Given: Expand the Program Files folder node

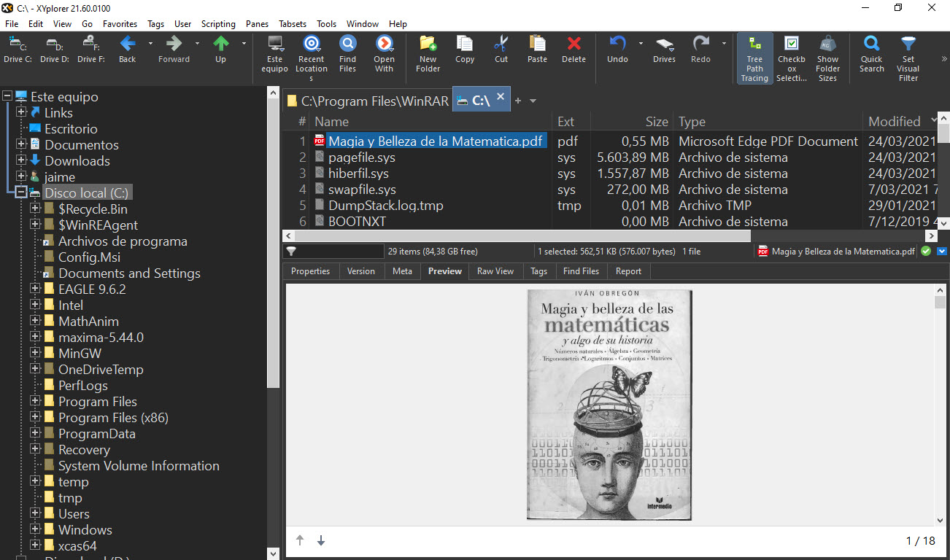Looking at the screenshot, I should [35, 402].
